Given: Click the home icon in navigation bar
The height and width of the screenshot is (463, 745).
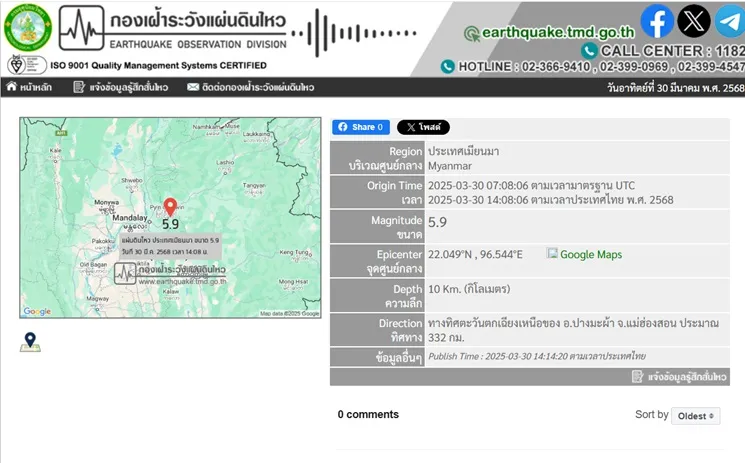Looking at the screenshot, I should [11, 87].
